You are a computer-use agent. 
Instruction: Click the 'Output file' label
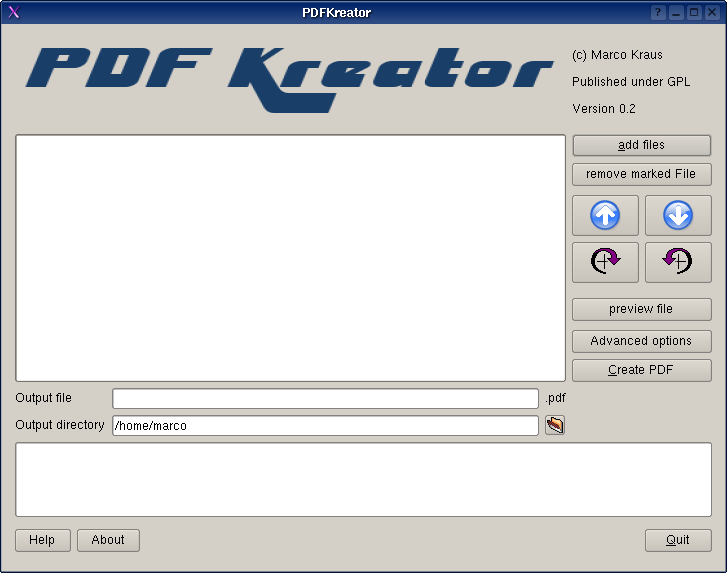click(44, 398)
